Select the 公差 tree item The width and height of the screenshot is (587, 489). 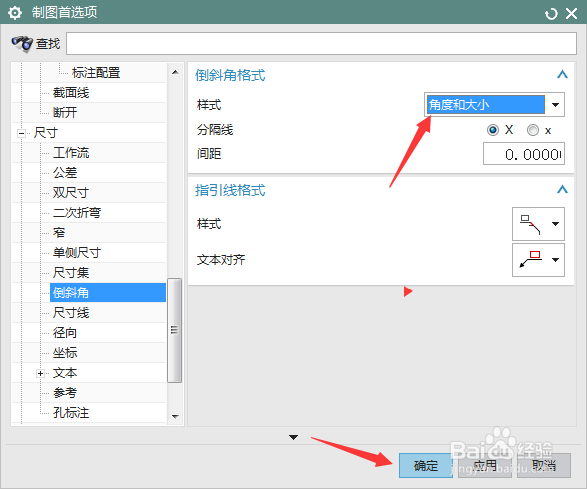[65, 173]
